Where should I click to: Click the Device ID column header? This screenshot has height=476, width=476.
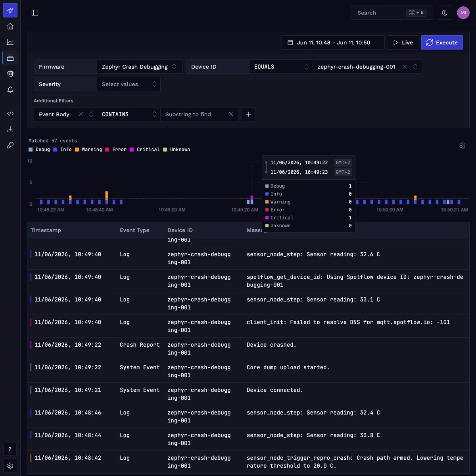click(x=180, y=230)
